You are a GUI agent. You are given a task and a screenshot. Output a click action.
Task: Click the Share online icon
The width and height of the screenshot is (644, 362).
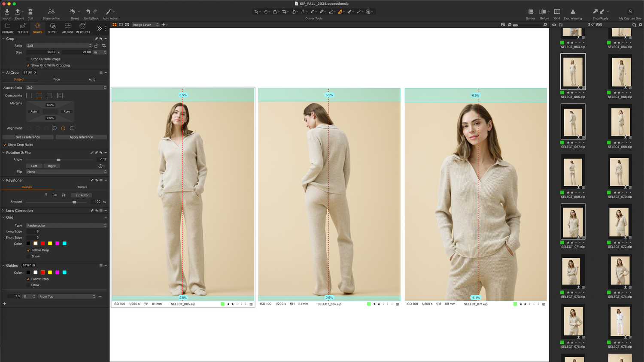(x=51, y=12)
